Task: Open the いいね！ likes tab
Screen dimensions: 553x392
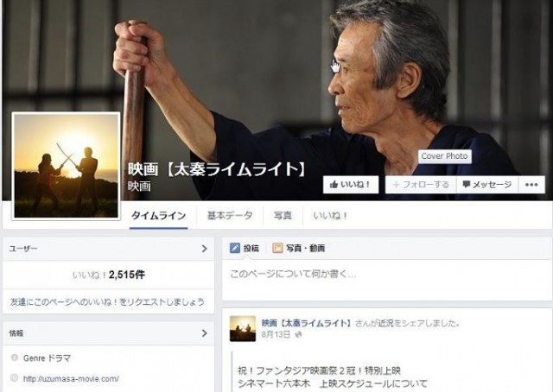Action: 330,215
